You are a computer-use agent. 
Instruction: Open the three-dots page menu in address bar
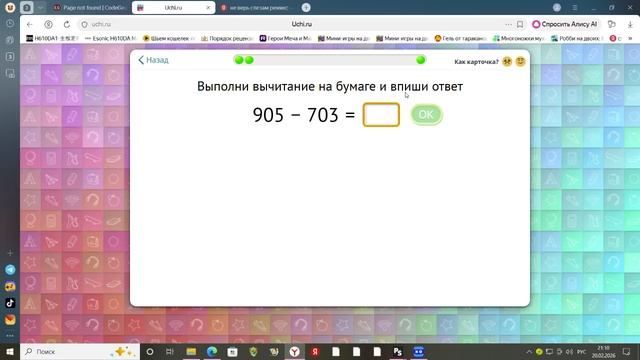click(x=508, y=24)
